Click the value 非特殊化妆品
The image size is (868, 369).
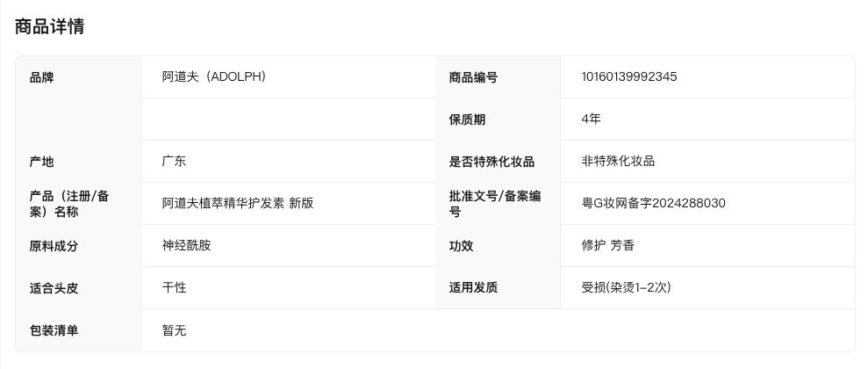point(618,161)
